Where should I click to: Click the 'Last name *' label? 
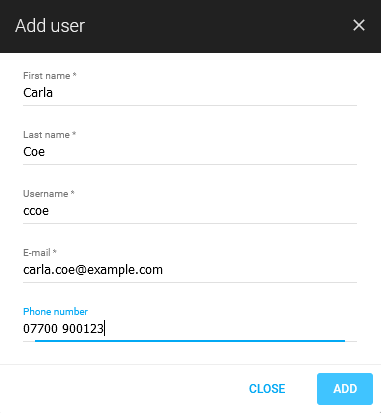[x=50, y=135]
